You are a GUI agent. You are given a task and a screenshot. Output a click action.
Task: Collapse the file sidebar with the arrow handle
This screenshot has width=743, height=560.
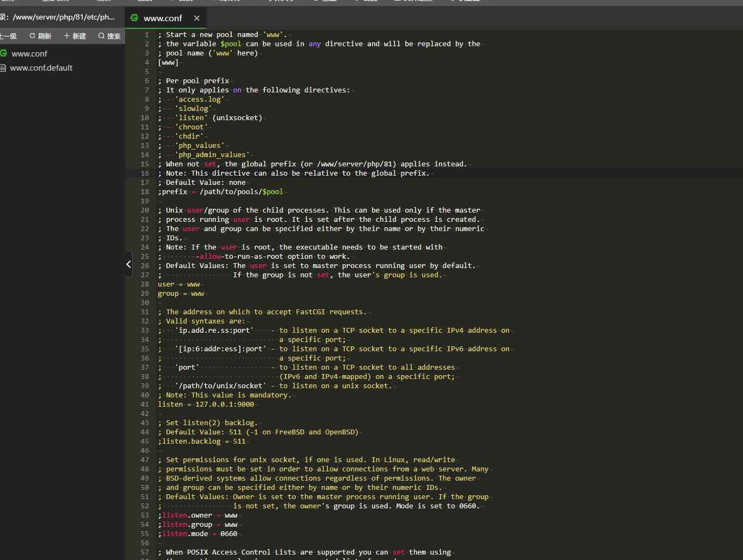128,264
